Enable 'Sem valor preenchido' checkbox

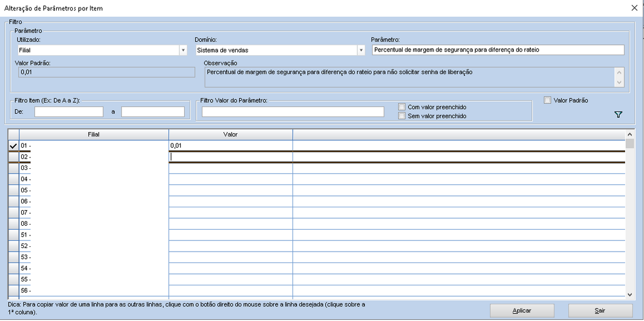(401, 116)
